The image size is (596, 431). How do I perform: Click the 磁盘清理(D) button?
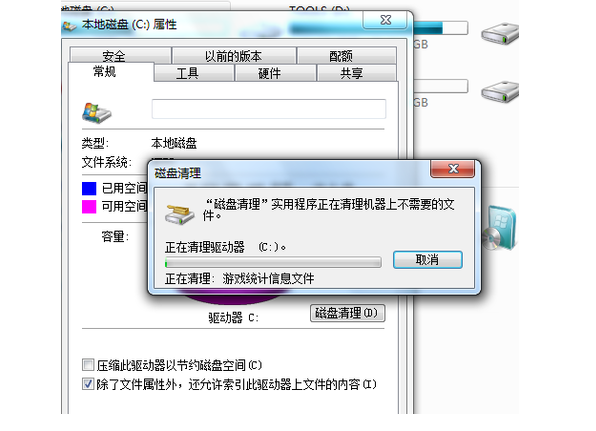347,313
